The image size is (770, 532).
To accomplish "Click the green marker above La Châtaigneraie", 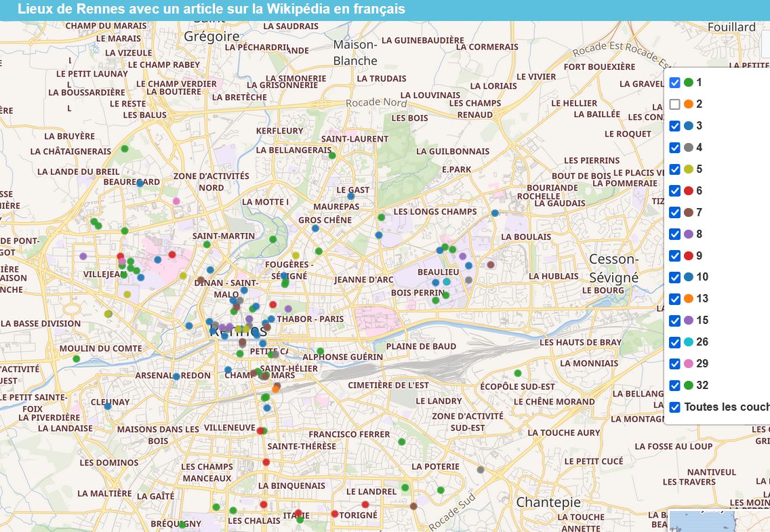I will pos(125,148).
